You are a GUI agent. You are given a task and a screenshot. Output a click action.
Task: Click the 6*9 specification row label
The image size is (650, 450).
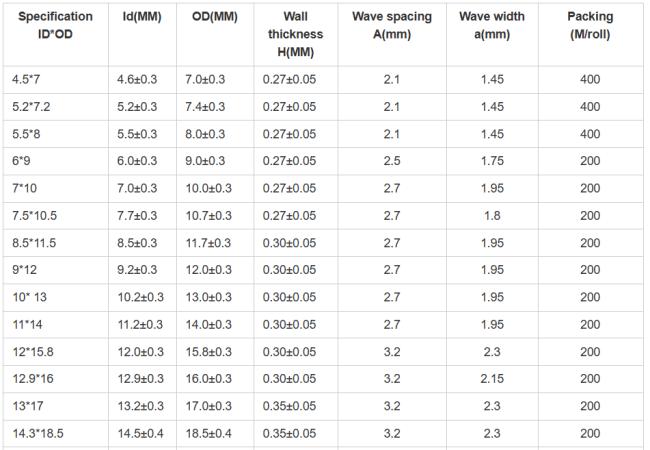click(x=21, y=160)
